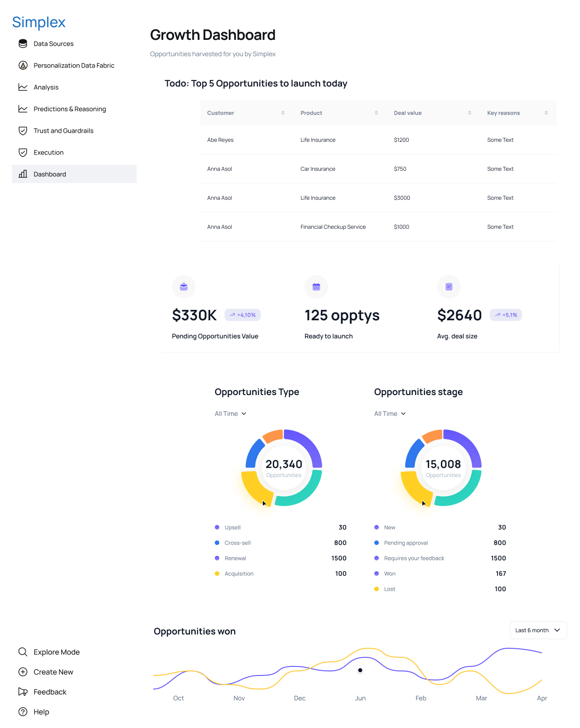Click the Simplex logo link

pos(39,22)
